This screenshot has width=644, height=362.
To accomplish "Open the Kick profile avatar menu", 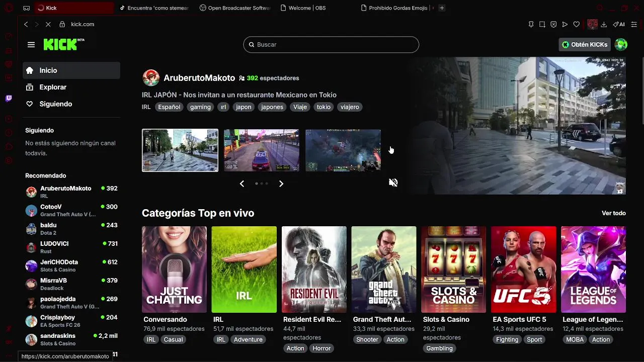I will [x=621, y=44].
